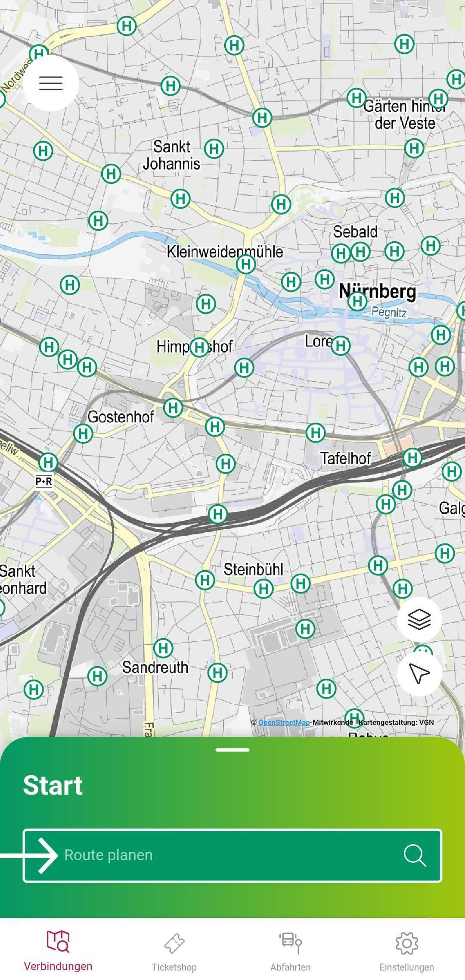
Task: Select stop marker near Sandreuth label
Action: point(163,648)
